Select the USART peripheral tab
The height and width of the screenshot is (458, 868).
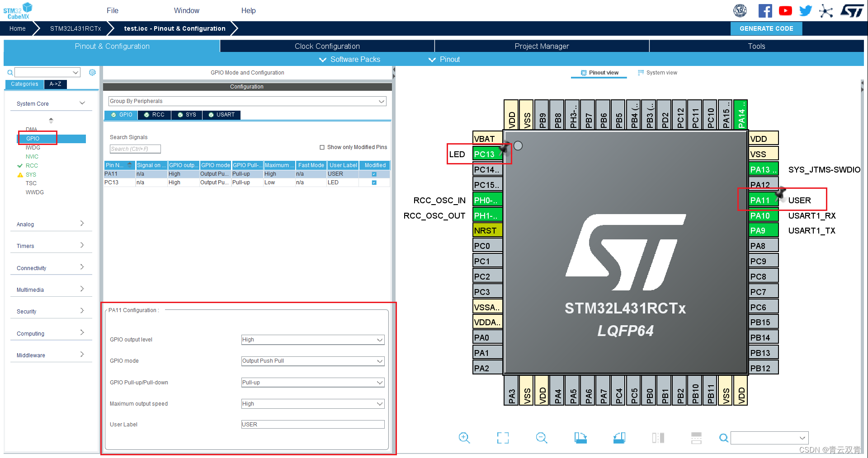click(x=222, y=115)
